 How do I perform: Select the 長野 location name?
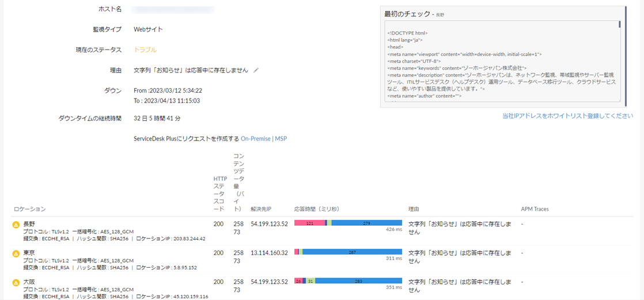pyautogui.click(x=30, y=223)
